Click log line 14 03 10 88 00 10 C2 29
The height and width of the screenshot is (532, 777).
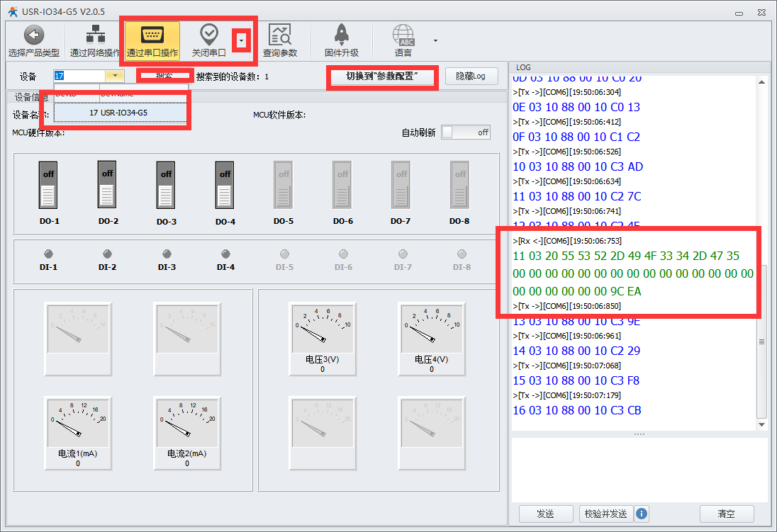point(576,351)
